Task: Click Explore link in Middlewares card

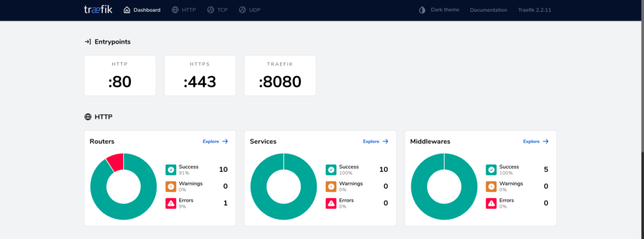Action: (536, 142)
